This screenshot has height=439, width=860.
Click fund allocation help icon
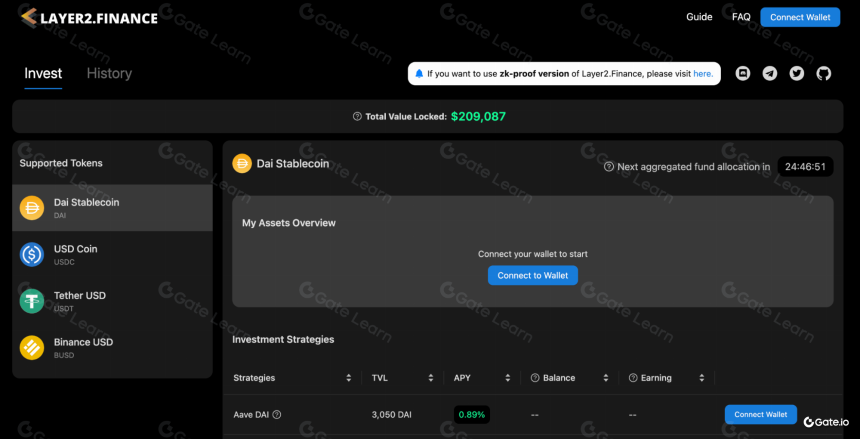609,167
